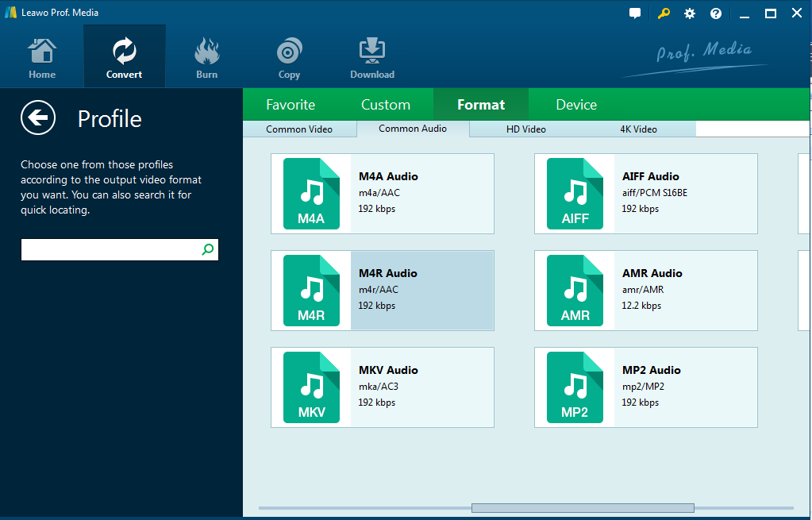Choose the M4R Audio profile title
The height and width of the screenshot is (520, 812).
[x=388, y=273]
